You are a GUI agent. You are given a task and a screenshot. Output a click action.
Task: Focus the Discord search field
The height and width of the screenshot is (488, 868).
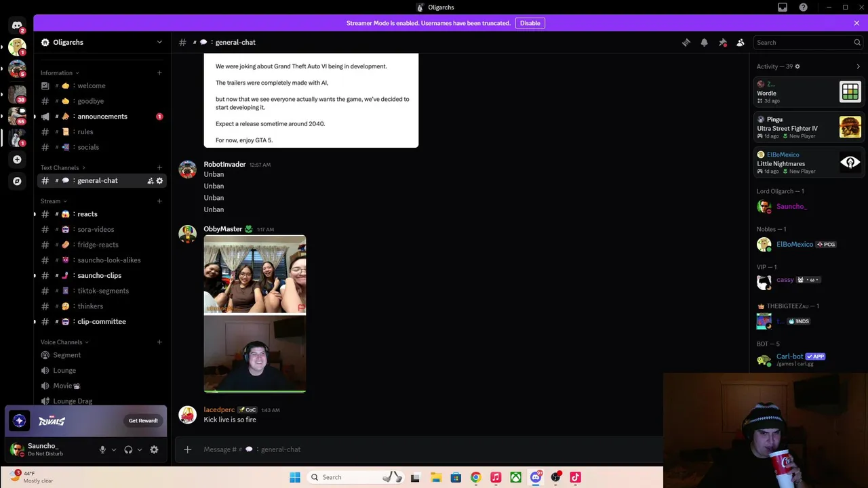pos(808,42)
